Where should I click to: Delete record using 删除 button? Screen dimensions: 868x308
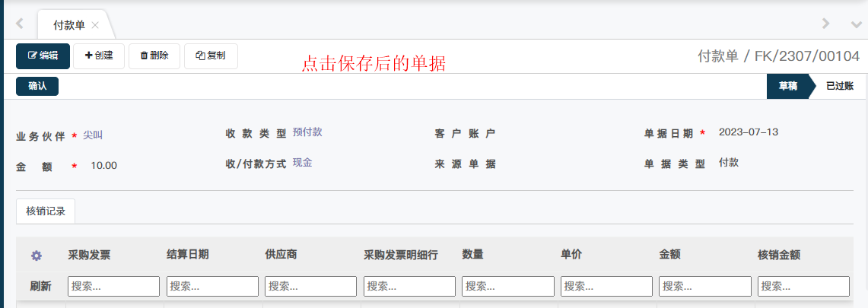tap(154, 56)
